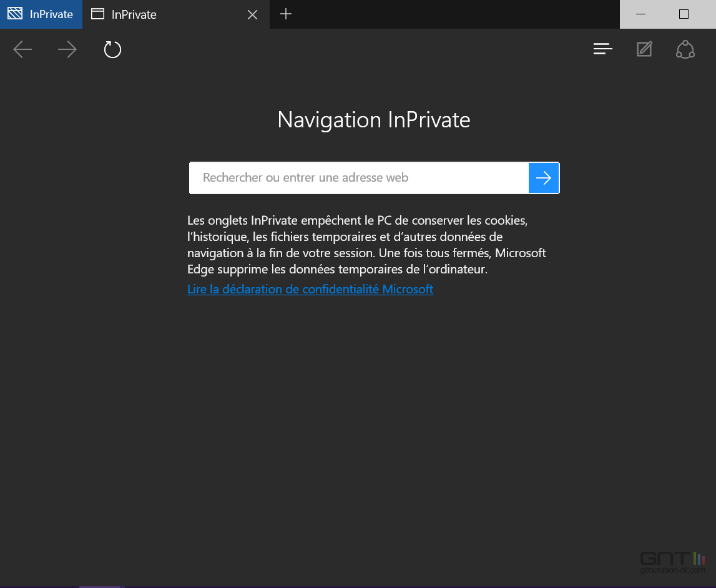Select the InPrivate tab with the window icon
716x588 pixels.
click(x=176, y=14)
